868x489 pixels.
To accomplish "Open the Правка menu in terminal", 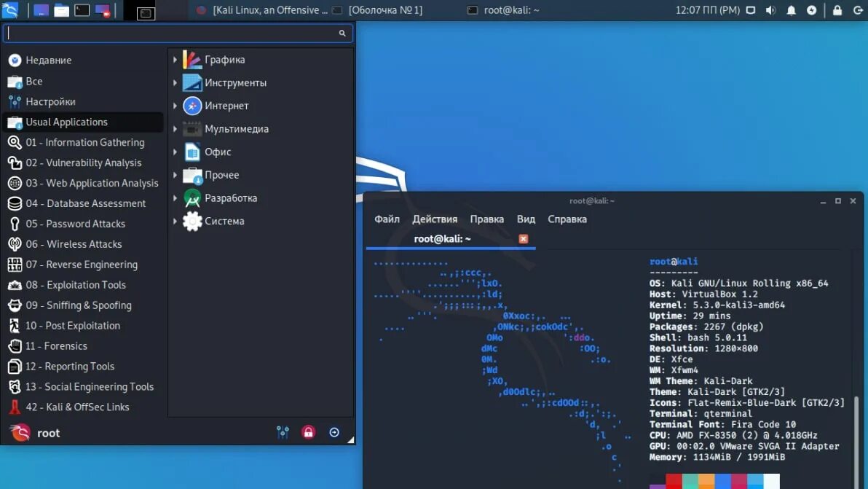I will tap(487, 219).
